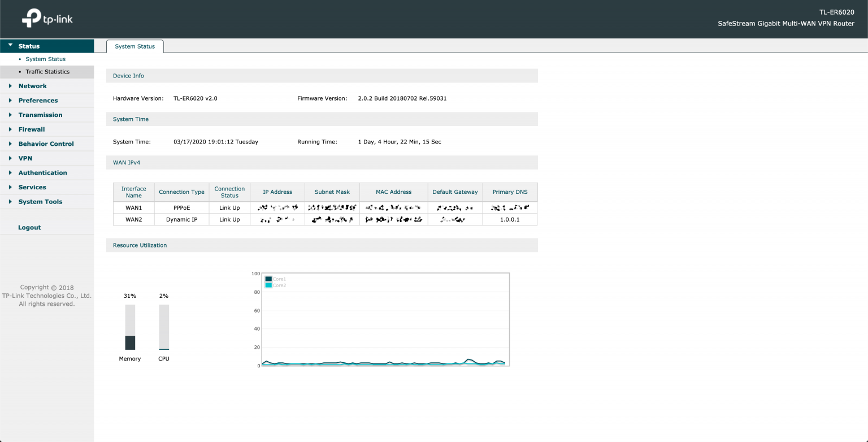This screenshot has height=442, width=868.
Task: Click the Subnet Mask column header
Action: point(332,192)
